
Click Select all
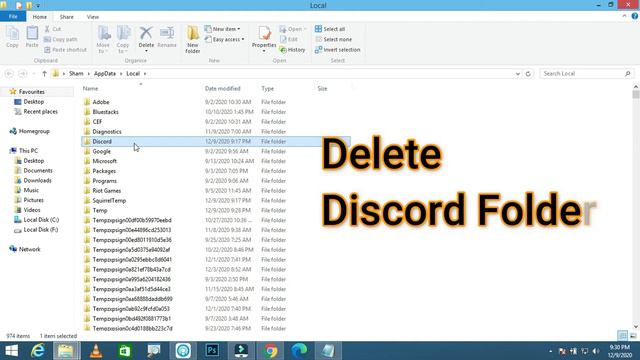pos(330,29)
